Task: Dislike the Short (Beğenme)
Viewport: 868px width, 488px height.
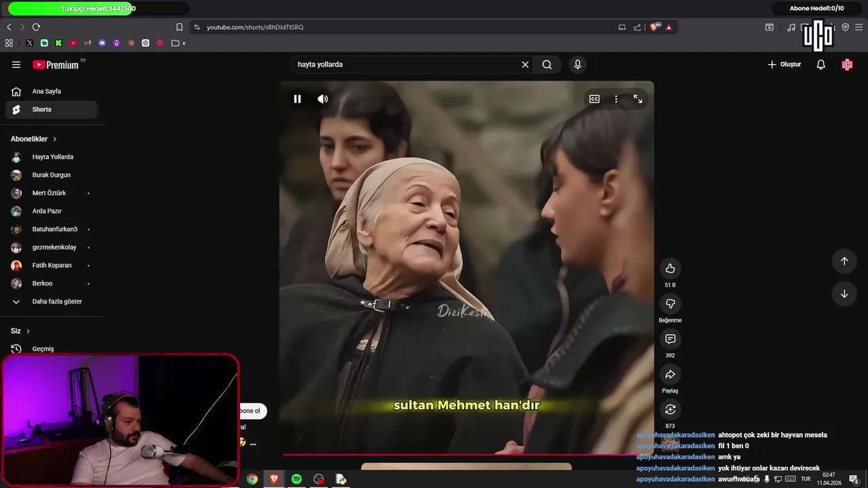Action: pyautogui.click(x=670, y=304)
